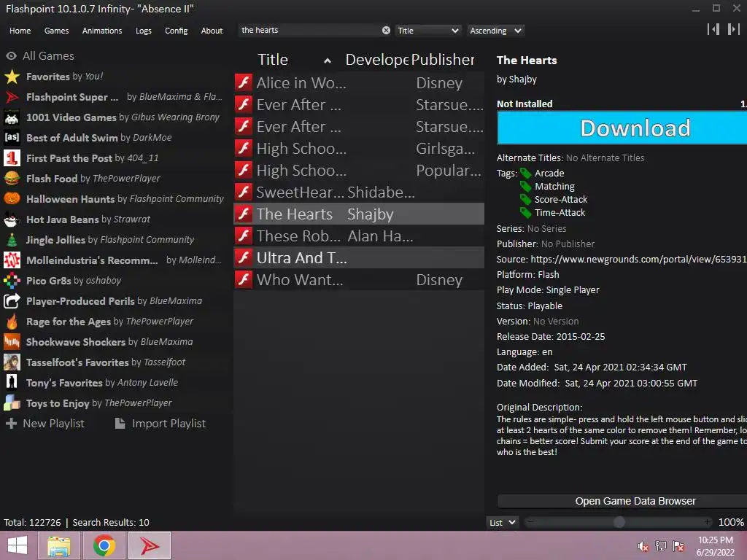Select the These Rob... game row
This screenshot has height=560, width=747.
[359, 236]
